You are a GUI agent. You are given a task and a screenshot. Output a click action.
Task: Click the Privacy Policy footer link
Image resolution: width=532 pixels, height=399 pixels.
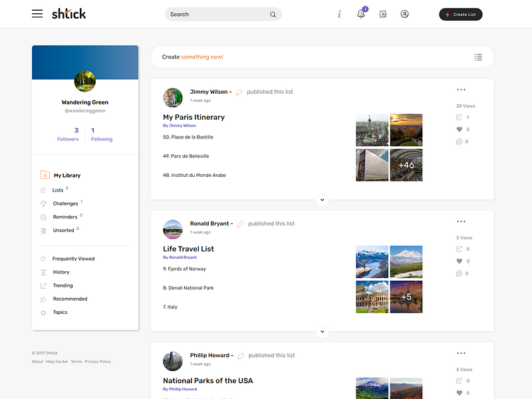click(x=98, y=362)
